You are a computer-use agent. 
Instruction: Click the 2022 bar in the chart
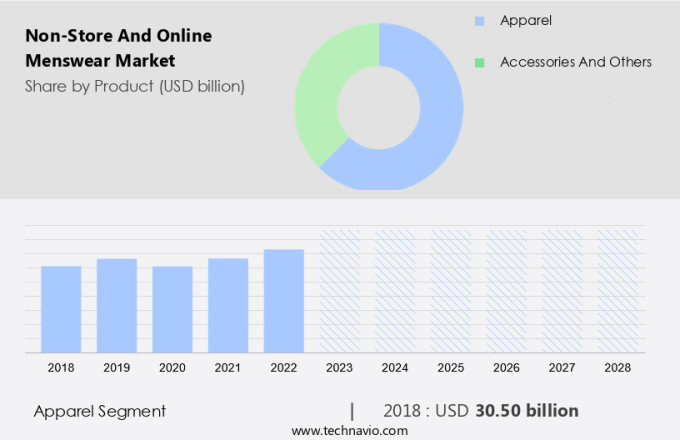[284, 300]
